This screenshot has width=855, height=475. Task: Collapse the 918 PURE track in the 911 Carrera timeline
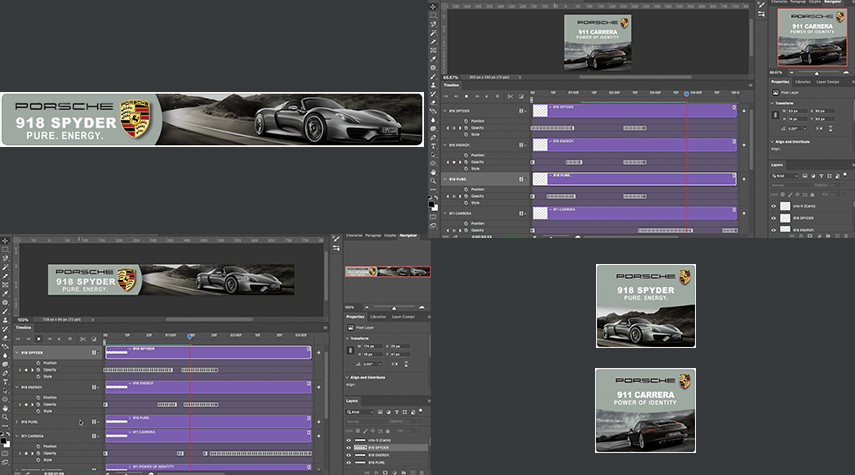(x=445, y=179)
